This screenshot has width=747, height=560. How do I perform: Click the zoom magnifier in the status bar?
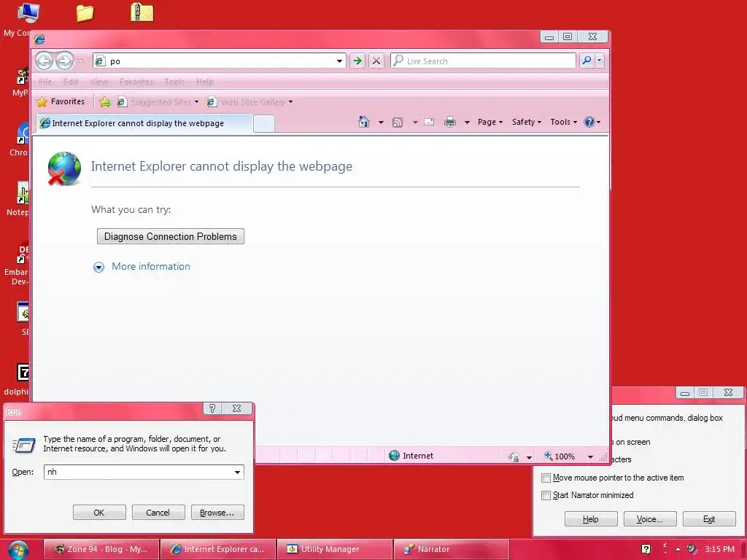[x=549, y=456]
